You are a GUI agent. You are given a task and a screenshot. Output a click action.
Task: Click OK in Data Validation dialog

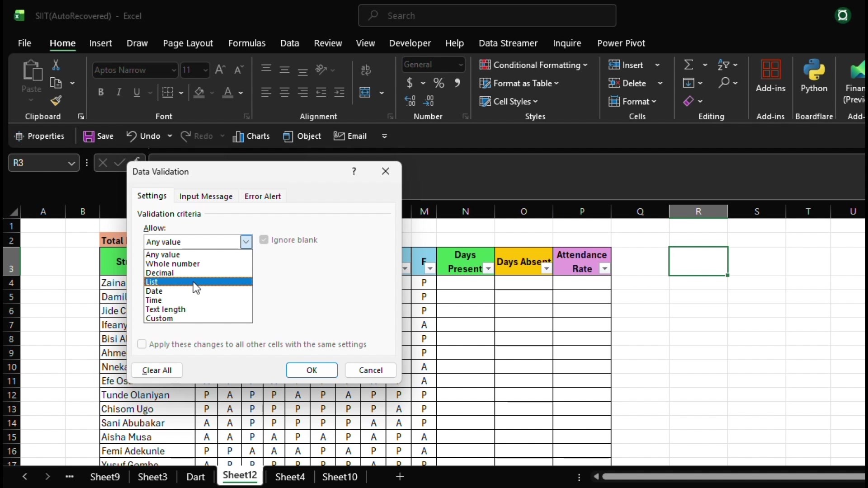click(312, 370)
